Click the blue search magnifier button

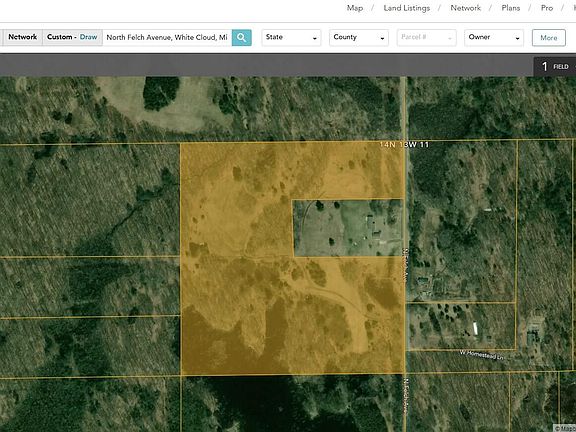click(x=242, y=37)
